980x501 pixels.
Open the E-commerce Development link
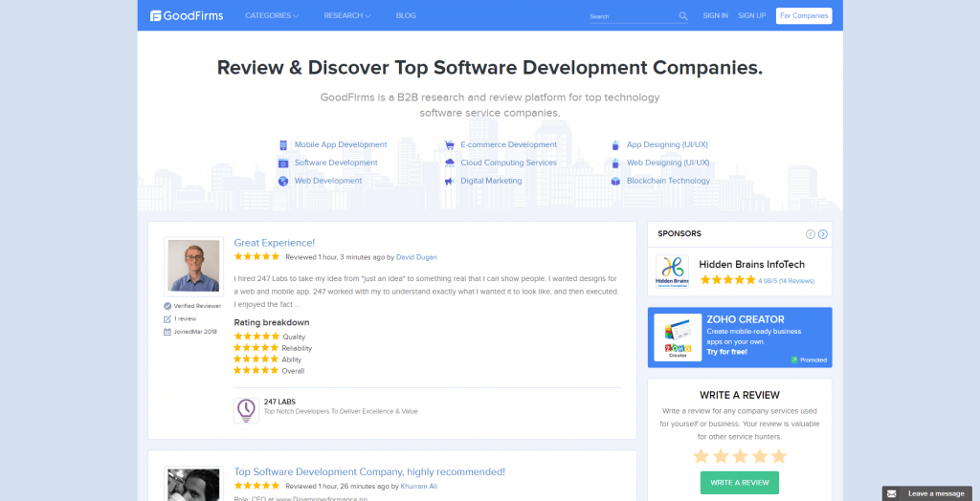(509, 144)
